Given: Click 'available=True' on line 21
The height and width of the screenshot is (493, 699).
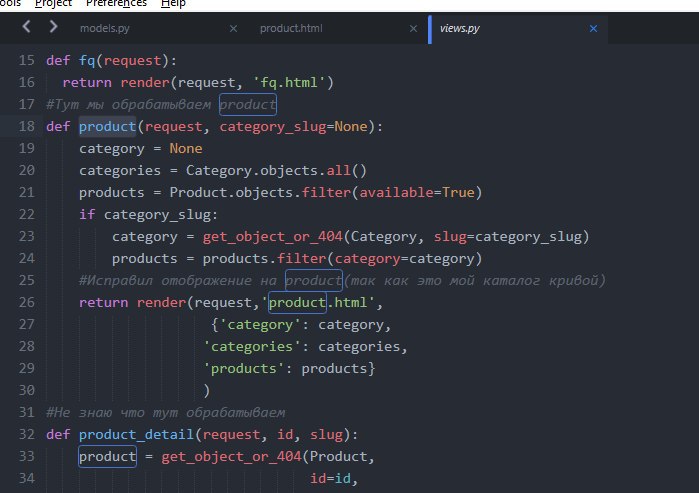Looking at the screenshot, I should [417, 193].
